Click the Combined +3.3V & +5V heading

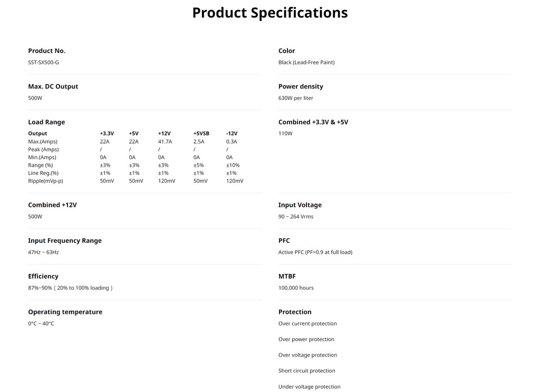click(x=313, y=122)
